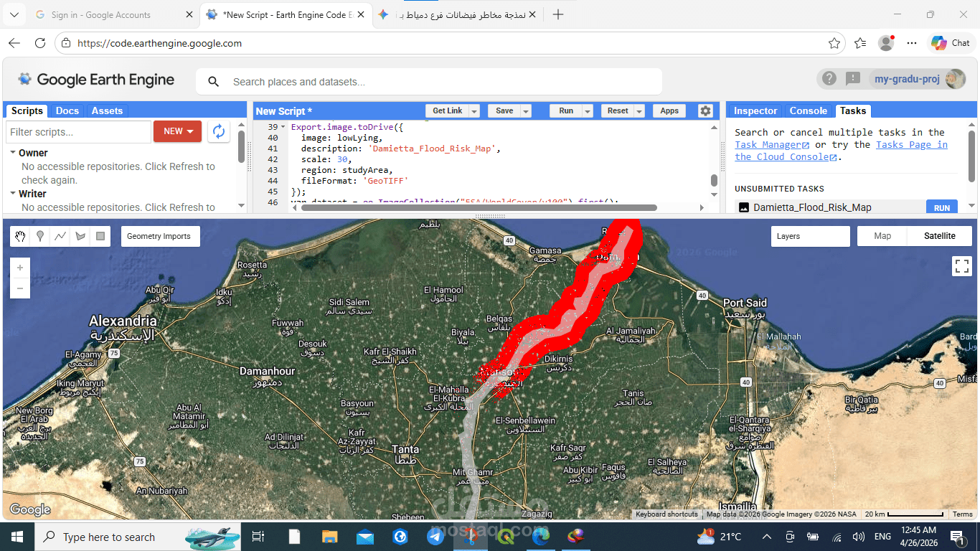This screenshot has width=980, height=551.
Task: Collapse the Owner repositories section
Action: click(13, 153)
